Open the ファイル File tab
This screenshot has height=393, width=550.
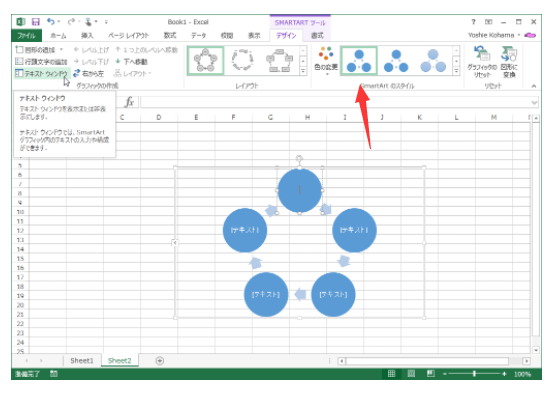click(27, 35)
